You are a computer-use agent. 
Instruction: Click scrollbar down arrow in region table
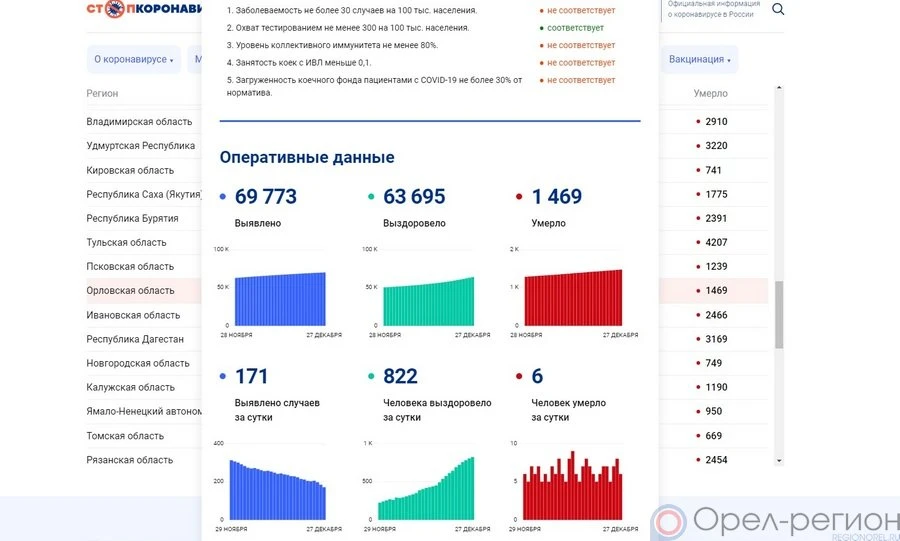[x=779, y=461]
